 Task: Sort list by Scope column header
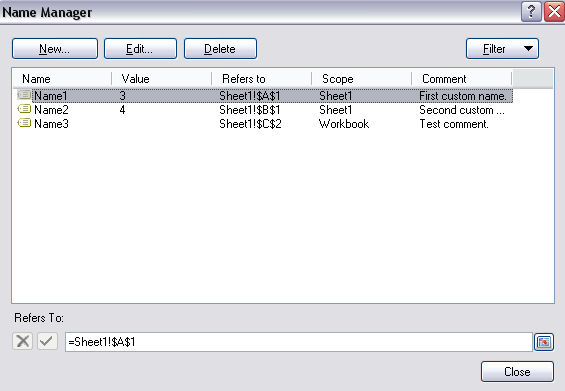click(362, 79)
